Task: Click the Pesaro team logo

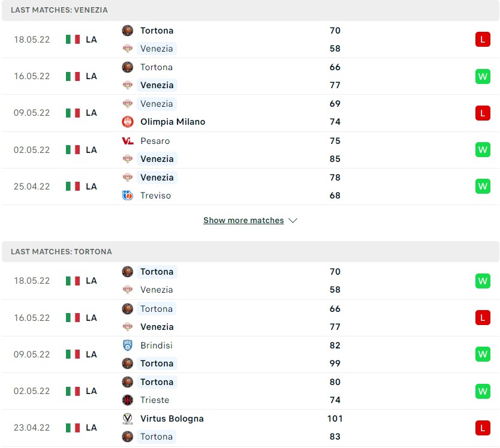Action: [128, 141]
